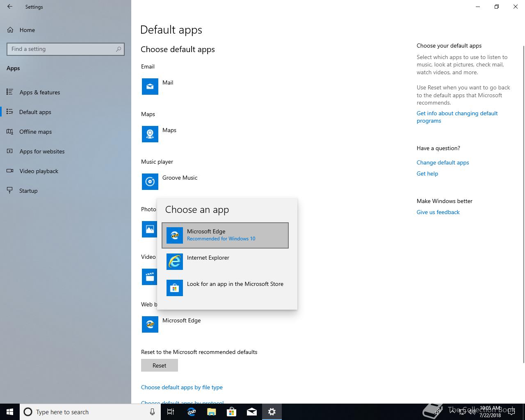
Task: Click the Microsoft Edge icon under Web browser
Action: [x=150, y=324]
